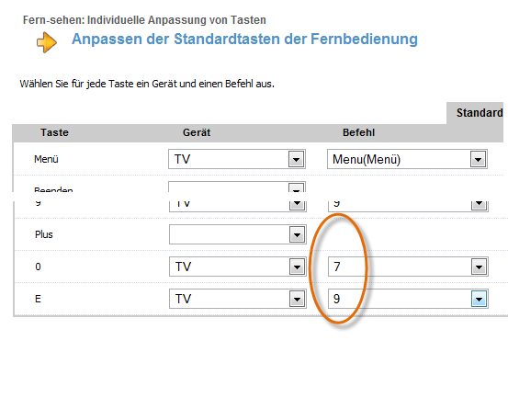Click dropdown arrow of Menu(Menü) command field

[479, 159]
